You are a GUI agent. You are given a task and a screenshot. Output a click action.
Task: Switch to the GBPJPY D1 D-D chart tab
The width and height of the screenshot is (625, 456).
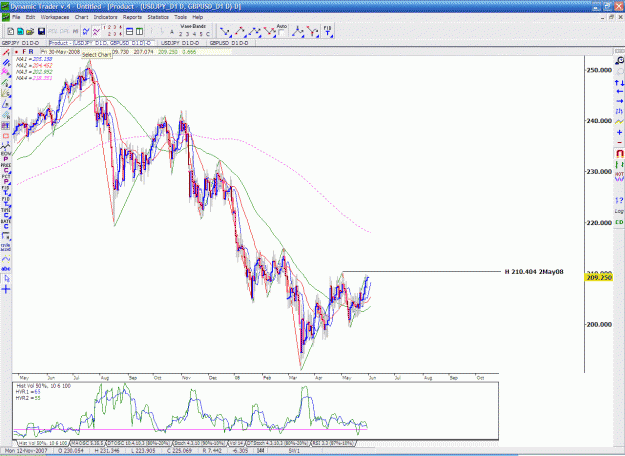coord(21,43)
